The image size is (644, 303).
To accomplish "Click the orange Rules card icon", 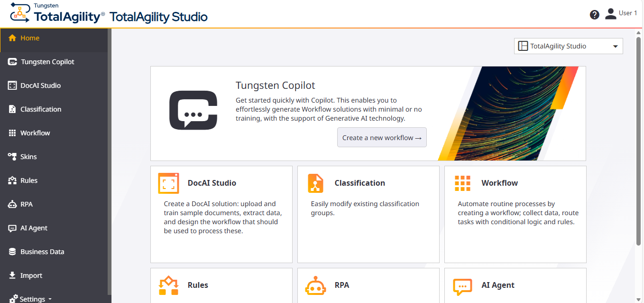I will pos(168,285).
